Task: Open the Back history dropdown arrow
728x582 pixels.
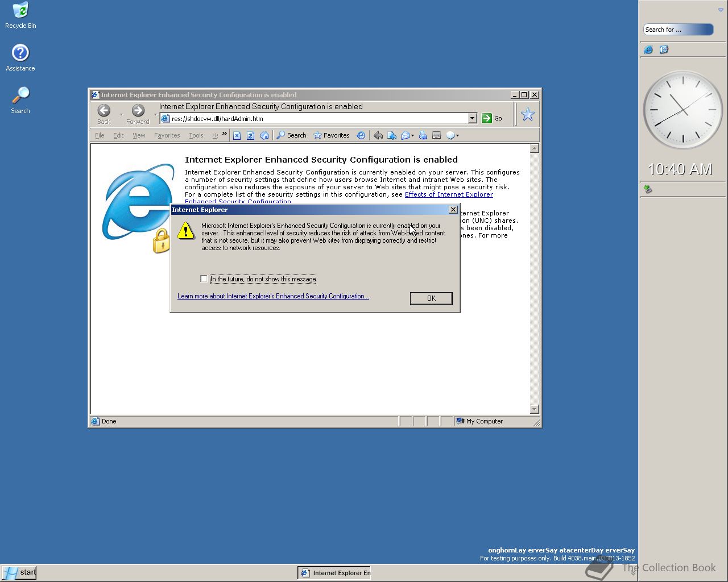Action: pos(121,115)
